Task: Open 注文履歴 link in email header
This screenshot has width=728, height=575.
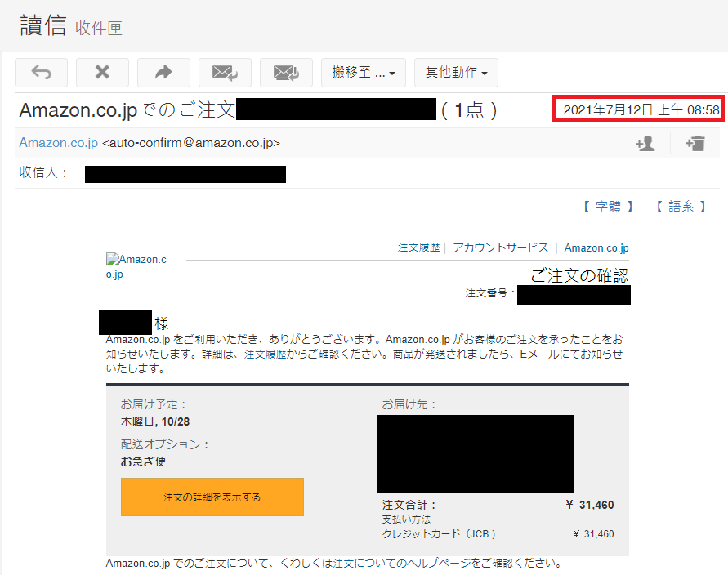Action: pos(419,247)
